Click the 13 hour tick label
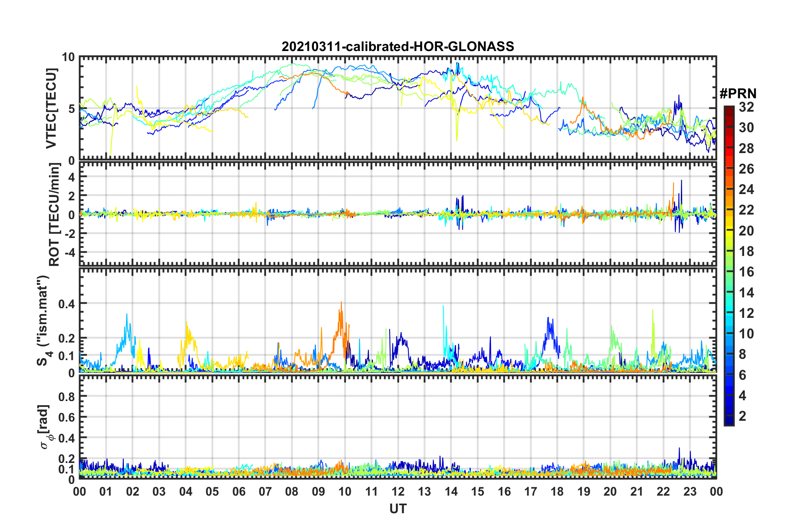This screenshot has width=796, height=532. click(424, 491)
